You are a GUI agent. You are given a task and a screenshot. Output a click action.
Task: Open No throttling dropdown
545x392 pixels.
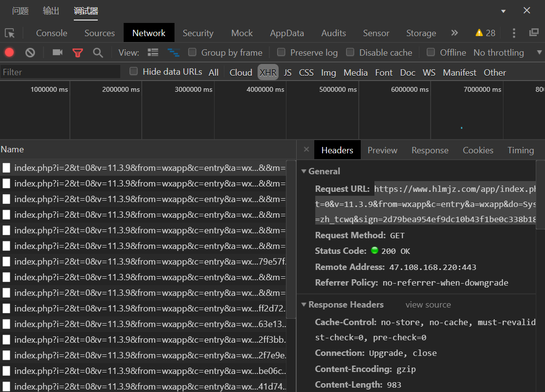[507, 53]
